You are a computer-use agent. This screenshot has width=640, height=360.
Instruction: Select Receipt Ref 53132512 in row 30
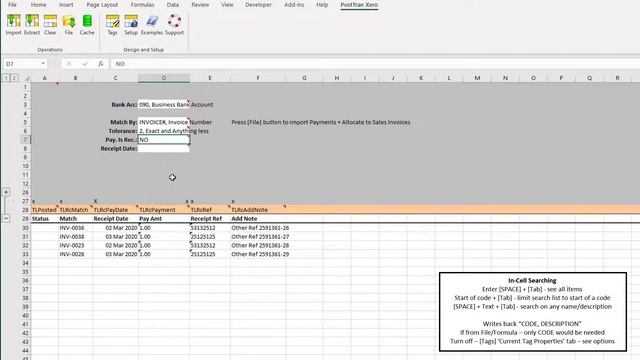pos(210,228)
